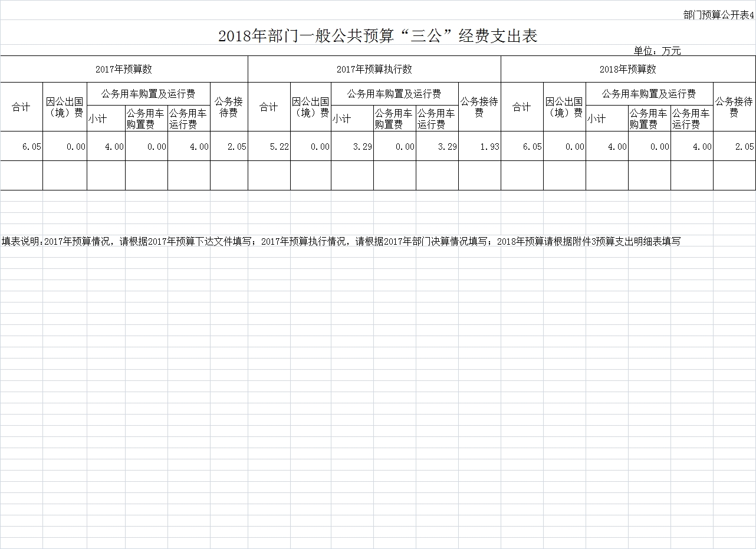Select 公务用车运行费 header in 2017年预算执行数 group
The width and height of the screenshot is (756, 549).
click(x=437, y=119)
